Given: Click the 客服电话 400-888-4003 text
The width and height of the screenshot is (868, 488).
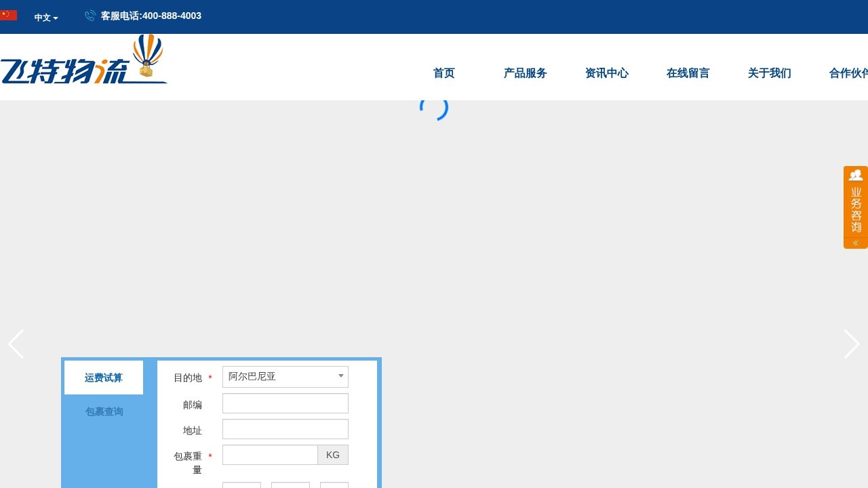Looking at the screenshot, I should click(151, 16).
